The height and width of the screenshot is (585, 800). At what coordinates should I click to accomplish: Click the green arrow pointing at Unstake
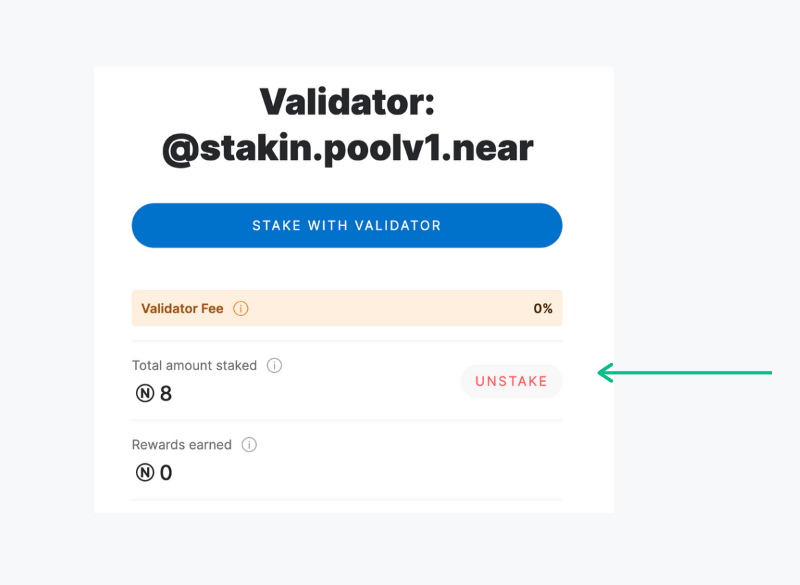click(x=684, y=373)
